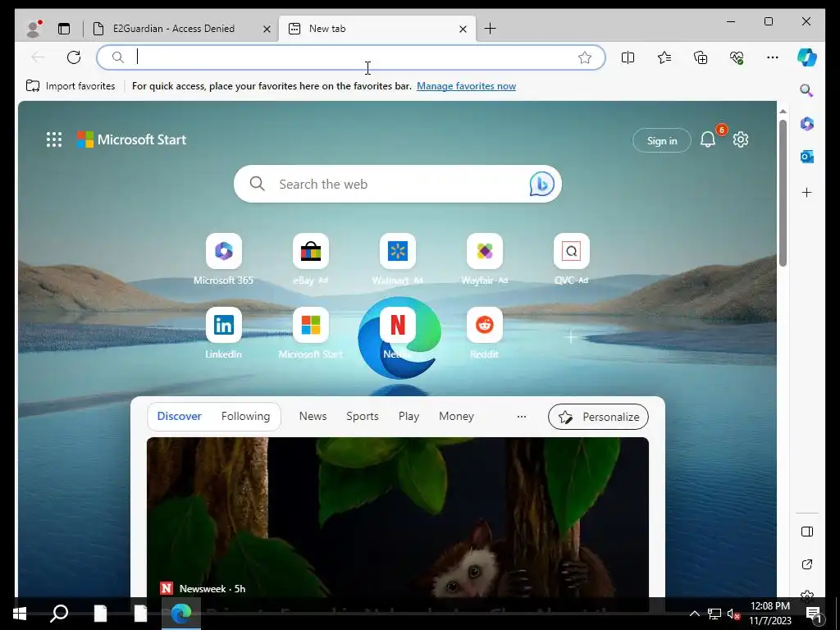
Task: Open sidebar Search icon
Action: click(807, 90)
